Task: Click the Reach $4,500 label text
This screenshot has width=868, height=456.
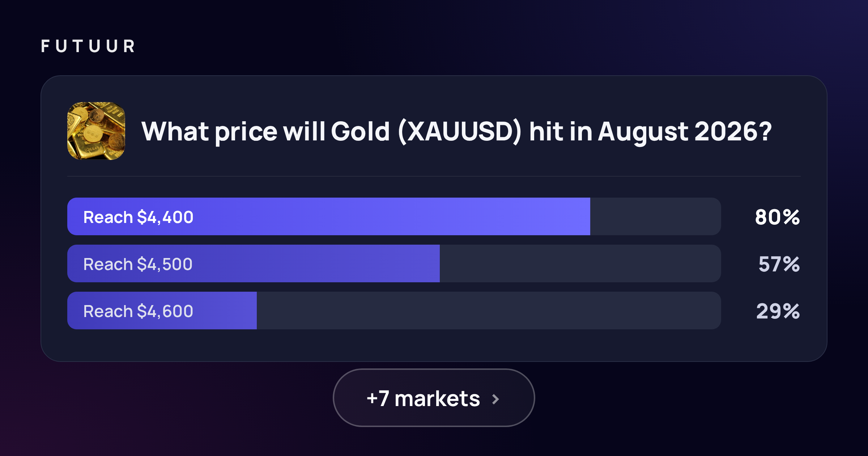Action: 138,264
